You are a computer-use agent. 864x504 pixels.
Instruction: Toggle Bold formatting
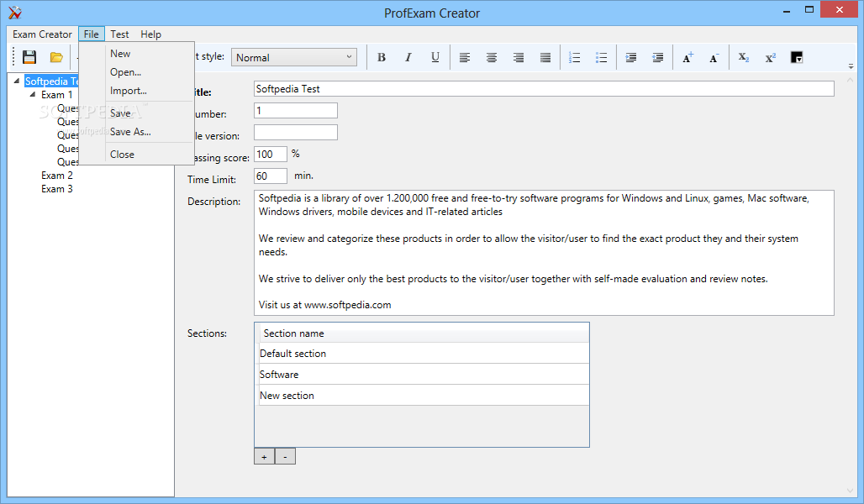[382, 57]
